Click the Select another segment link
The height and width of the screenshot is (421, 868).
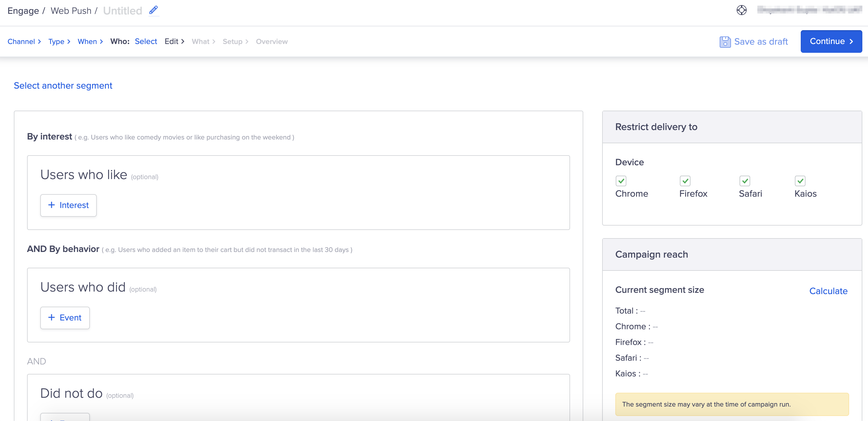point(63,85)
